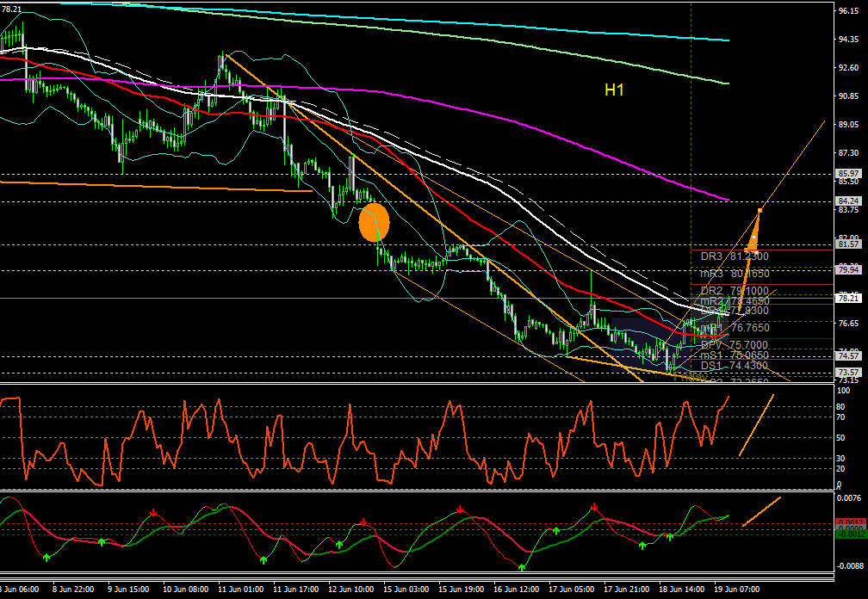868x599 pixels.
Task: Click the 17 Jun 21:00 time label
Action: [626, 589]
